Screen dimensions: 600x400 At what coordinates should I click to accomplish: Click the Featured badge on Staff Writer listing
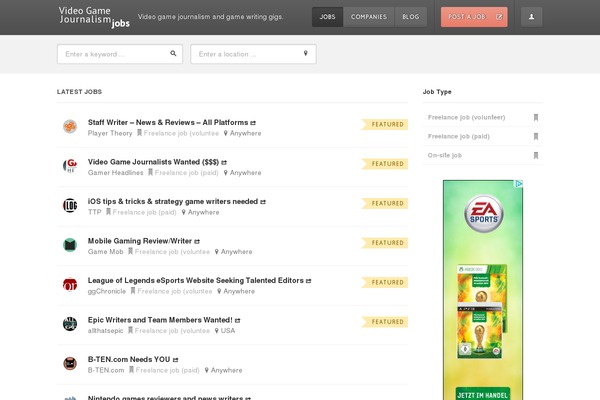pyautogui.click(x=385, y=124)
